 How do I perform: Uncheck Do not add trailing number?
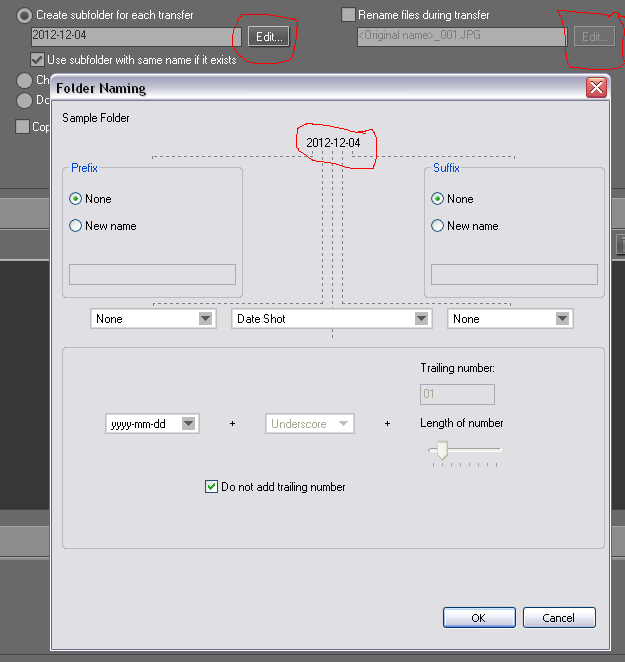[211, 487]
